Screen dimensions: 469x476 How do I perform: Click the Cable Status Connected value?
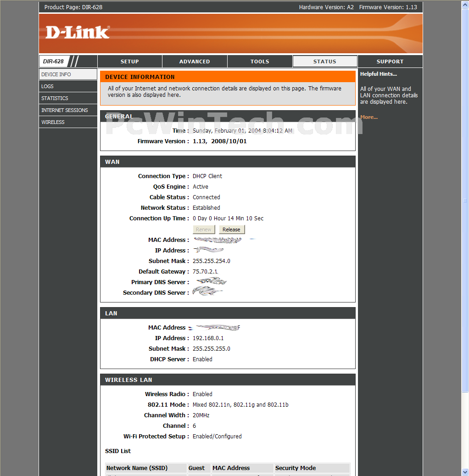click(x=206, y=197)
